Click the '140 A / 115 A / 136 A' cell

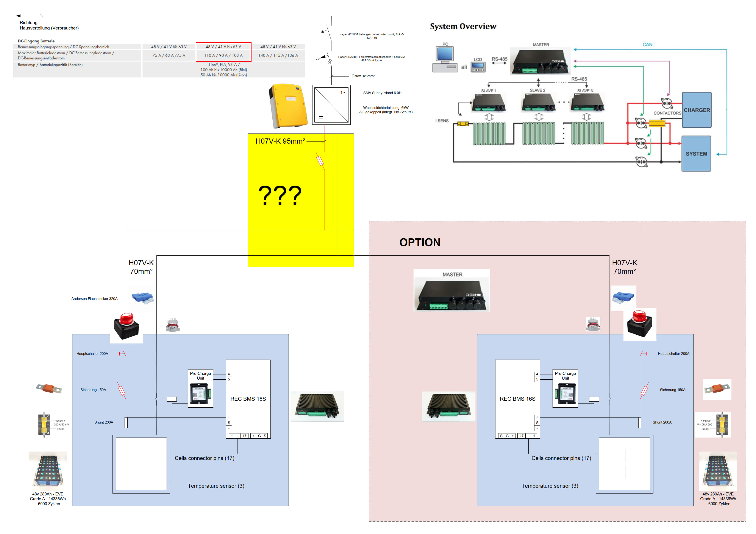tap(278, 55)
